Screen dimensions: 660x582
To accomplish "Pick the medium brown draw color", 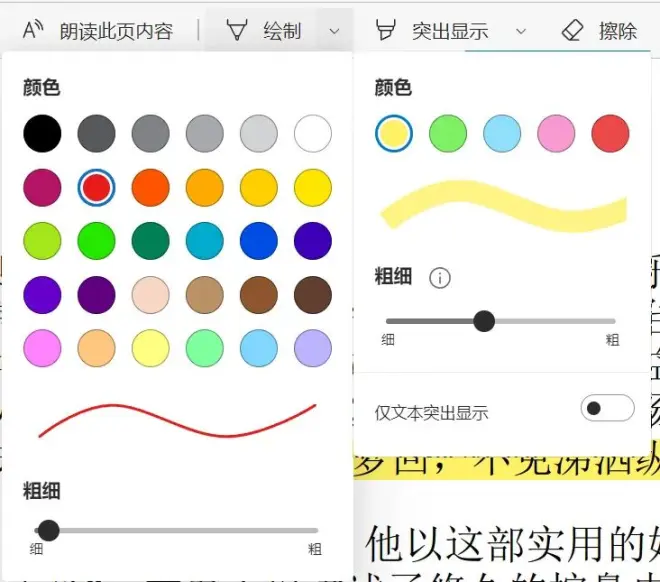I will point(259,295).
